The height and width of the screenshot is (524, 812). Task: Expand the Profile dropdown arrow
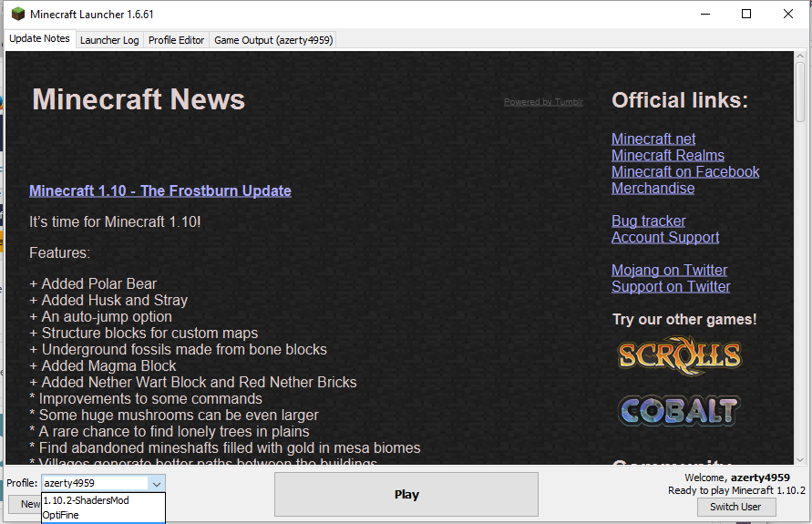point(157,484)
